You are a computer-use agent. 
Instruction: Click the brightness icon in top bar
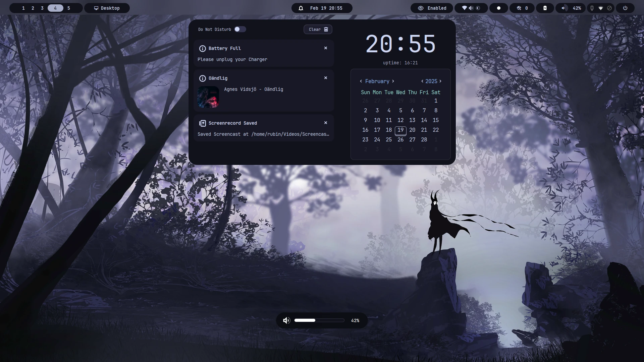(478, 8)
